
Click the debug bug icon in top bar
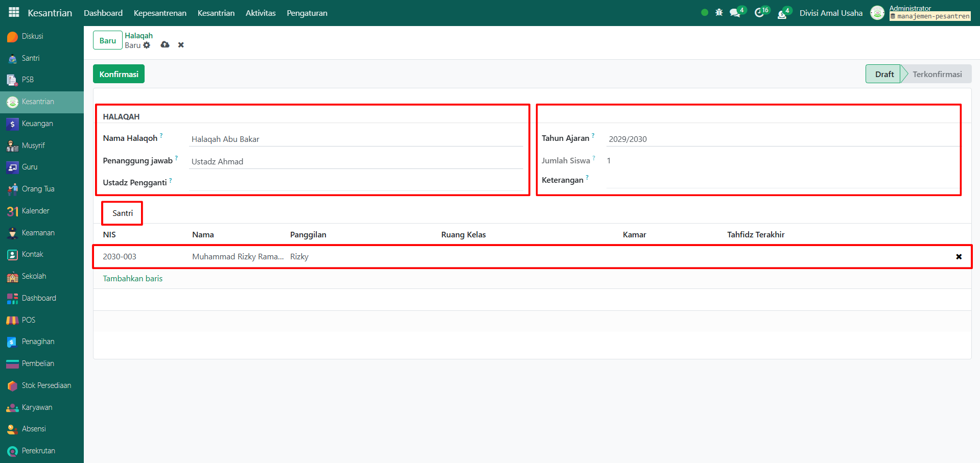[719, 12]
